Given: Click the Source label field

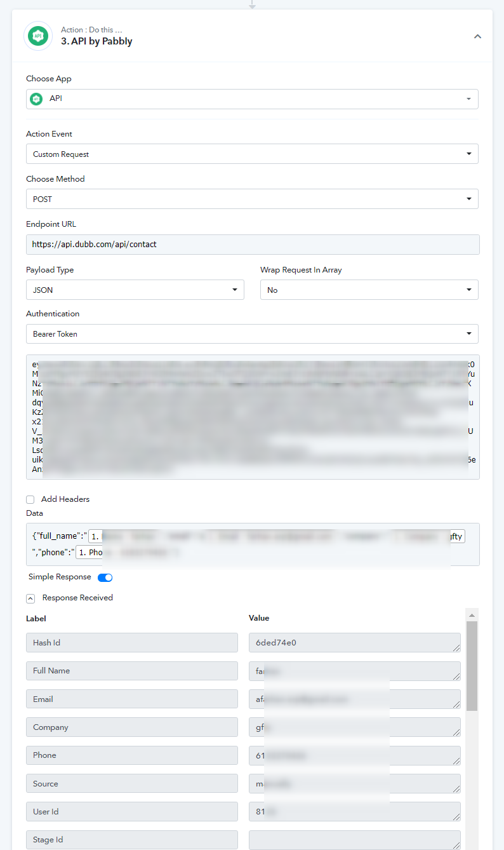Looking at the screenshot, I should click(x=132, y=784).
